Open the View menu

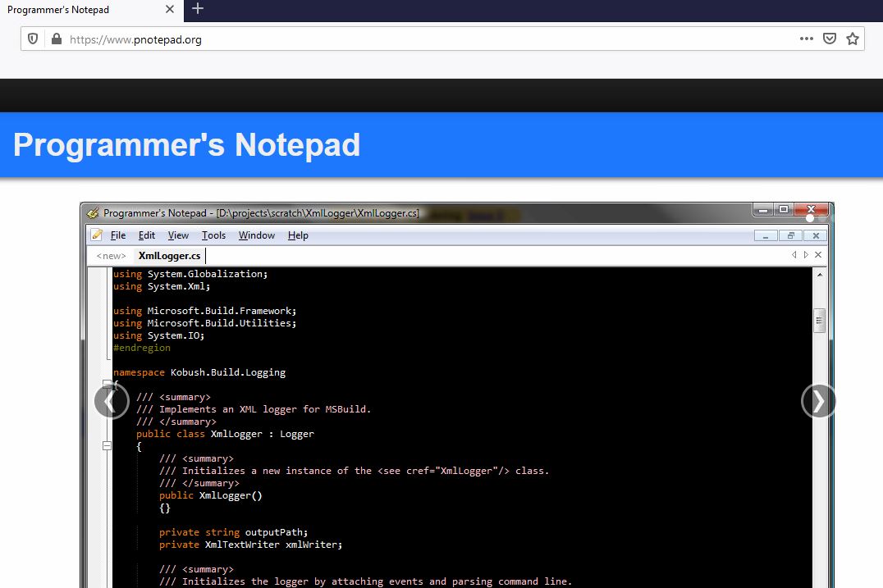point(178,235)
